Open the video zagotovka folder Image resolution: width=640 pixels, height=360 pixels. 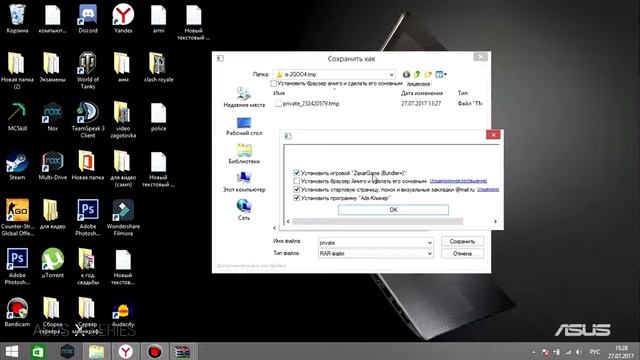(123, 120)
